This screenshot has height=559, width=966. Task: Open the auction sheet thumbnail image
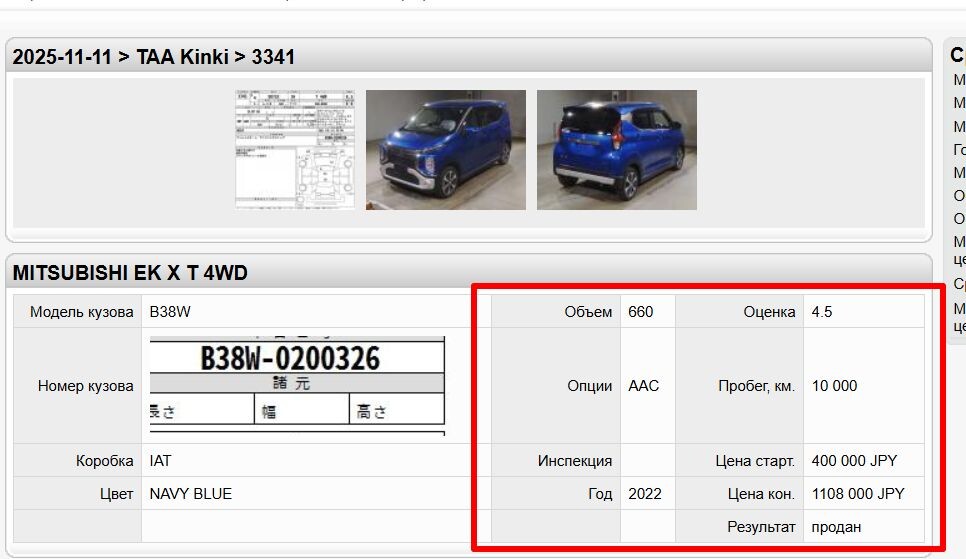point(295,150)
